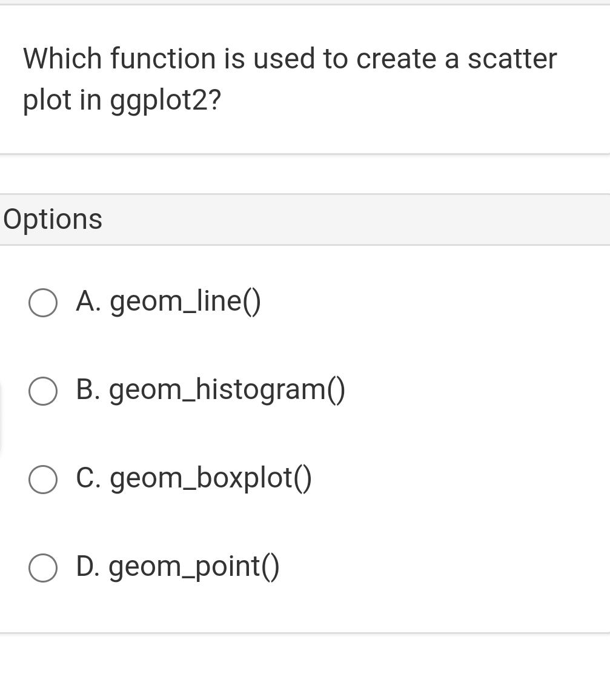
Task: Select the radio button for option D
Action: point(42,567)
